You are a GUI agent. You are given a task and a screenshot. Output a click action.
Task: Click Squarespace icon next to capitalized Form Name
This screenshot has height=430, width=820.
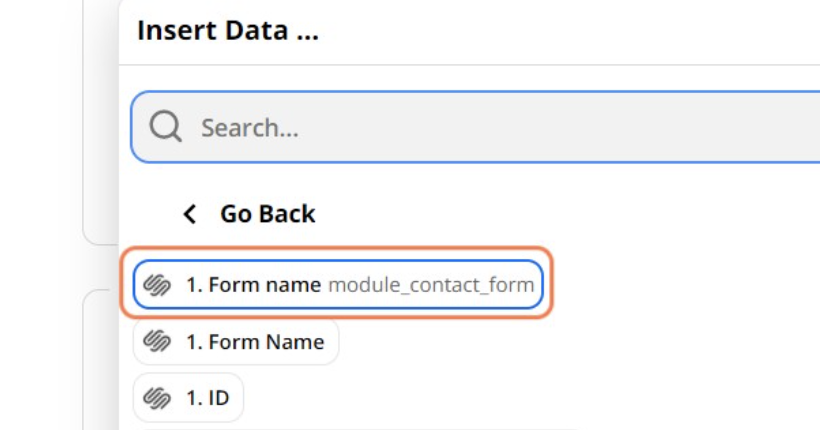click(158, 342)
